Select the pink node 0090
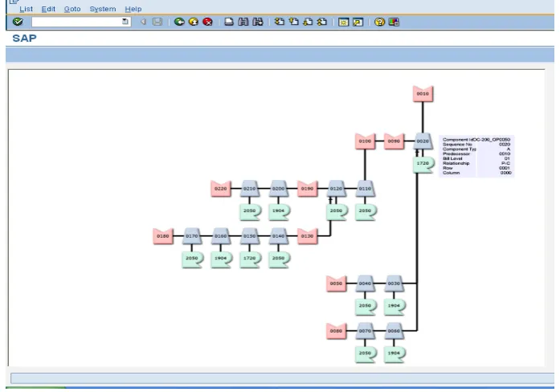Viewport: 560px width, 392px height. click(x=394, y=141)
